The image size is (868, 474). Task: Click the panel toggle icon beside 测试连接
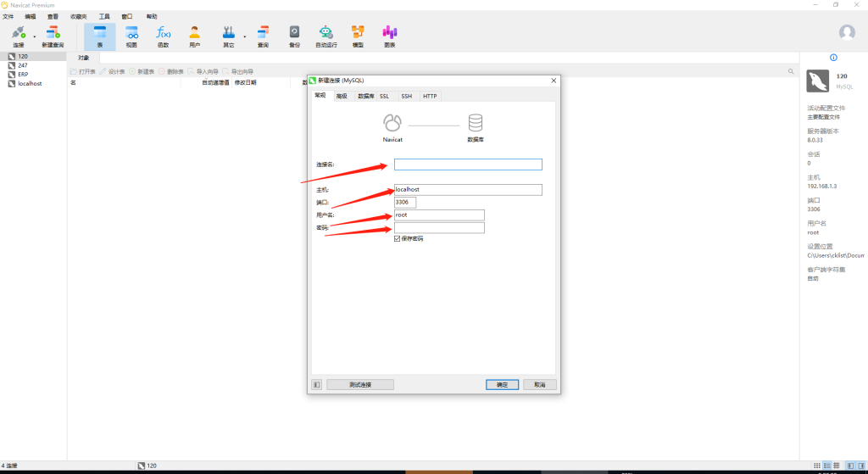pyautogui.click(x=317, y=384)
